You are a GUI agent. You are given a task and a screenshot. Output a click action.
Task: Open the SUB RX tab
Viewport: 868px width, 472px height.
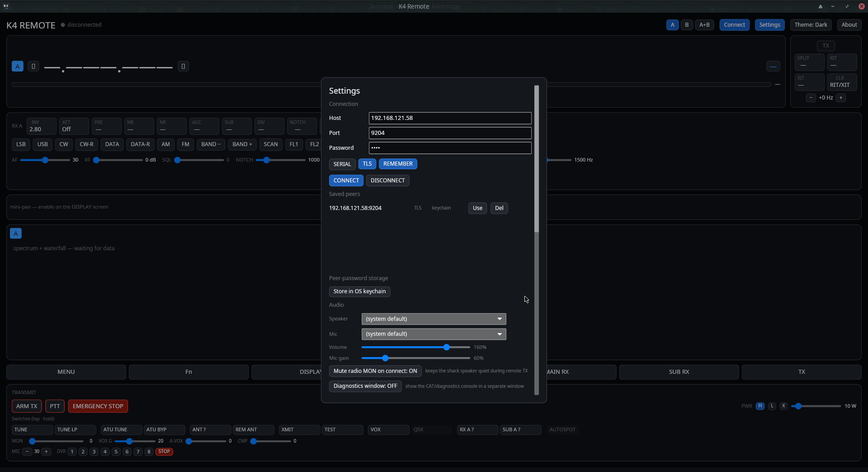[x=679, y=372]
